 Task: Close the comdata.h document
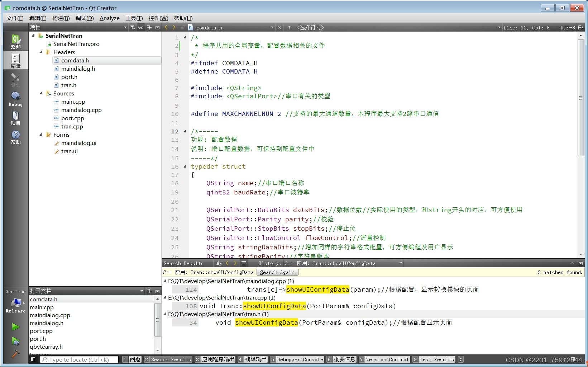(x=279, y=27)
